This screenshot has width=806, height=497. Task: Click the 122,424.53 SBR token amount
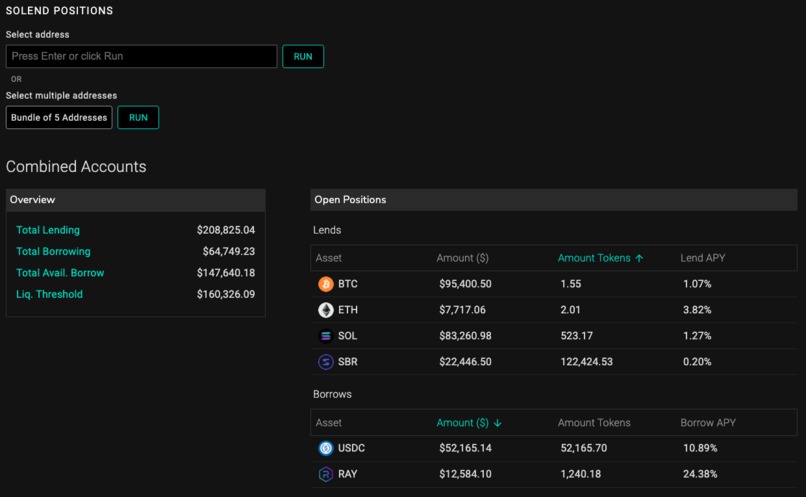(587, 362)
